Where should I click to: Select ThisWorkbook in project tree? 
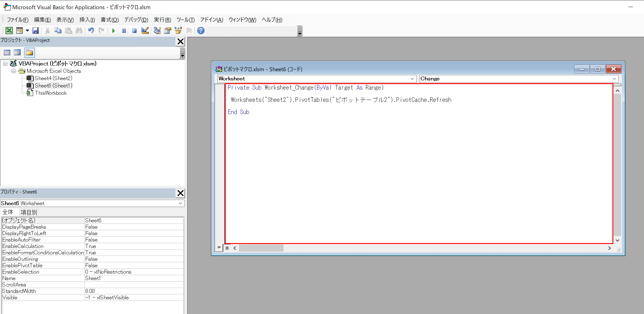click(x=51, y=93)
